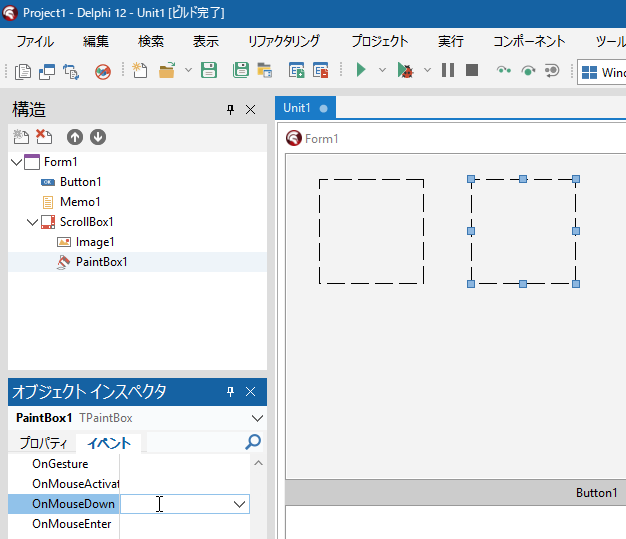
Task: Click the Object Inspector search magnifier
Action: pos(253,442)
